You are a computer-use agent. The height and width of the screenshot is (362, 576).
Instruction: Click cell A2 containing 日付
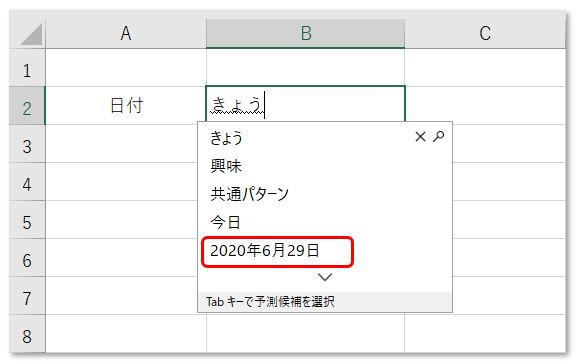point(126,106)
